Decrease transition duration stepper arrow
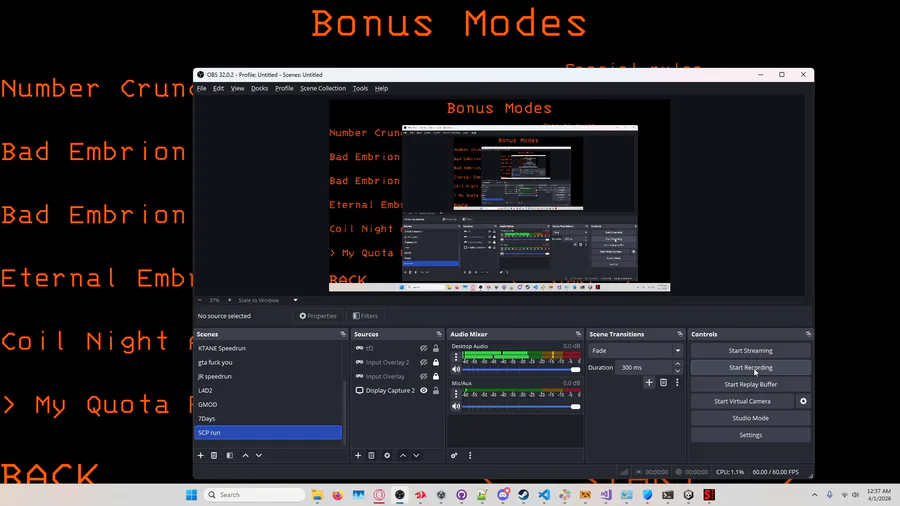900x506 pixels. click(x=678, y=371)
